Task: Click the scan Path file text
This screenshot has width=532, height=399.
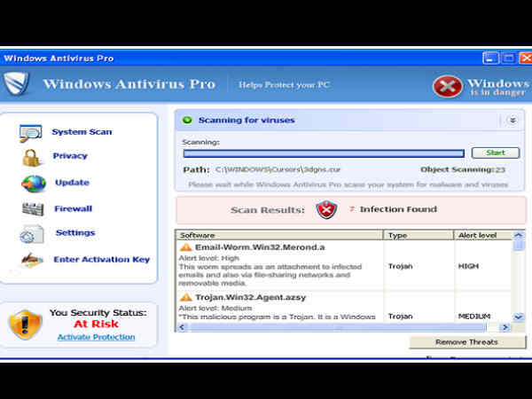Action: 278,169
